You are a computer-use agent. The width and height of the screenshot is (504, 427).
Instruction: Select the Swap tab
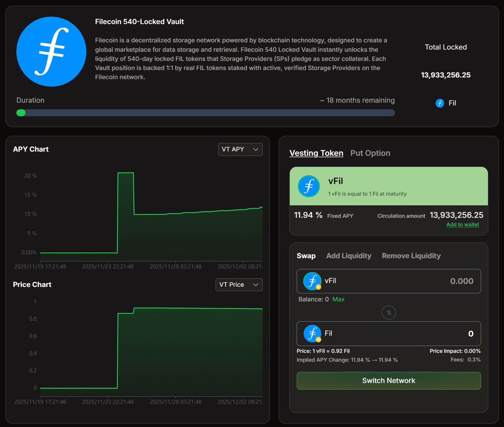pos(306,256)
